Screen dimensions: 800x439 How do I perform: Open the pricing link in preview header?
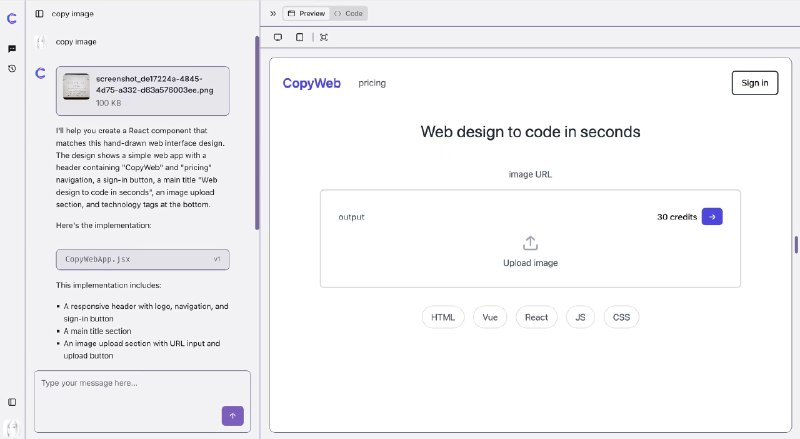pos(372,83)
